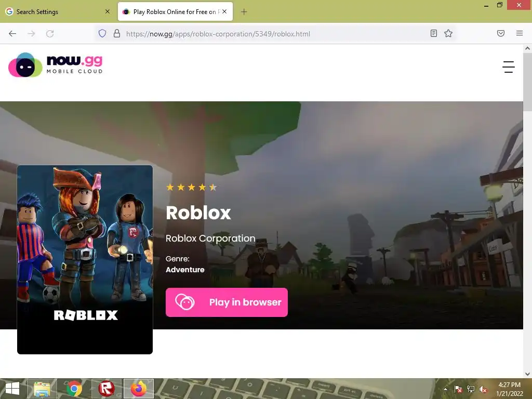Select the Play Roblox Online tab
This screenshot has width=532, height=399.
point(175,11)
